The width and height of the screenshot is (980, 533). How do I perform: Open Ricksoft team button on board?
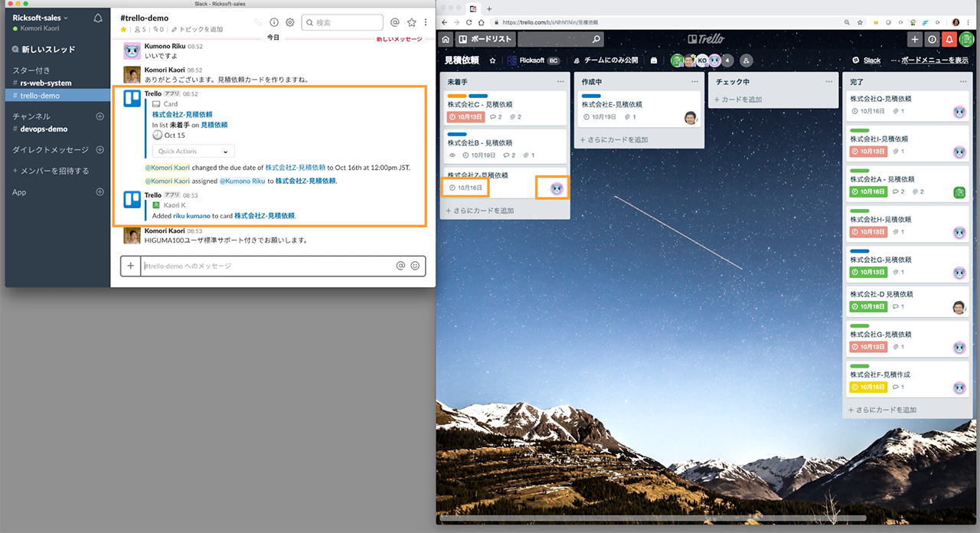pyautogui.click(x=534, y=60)
